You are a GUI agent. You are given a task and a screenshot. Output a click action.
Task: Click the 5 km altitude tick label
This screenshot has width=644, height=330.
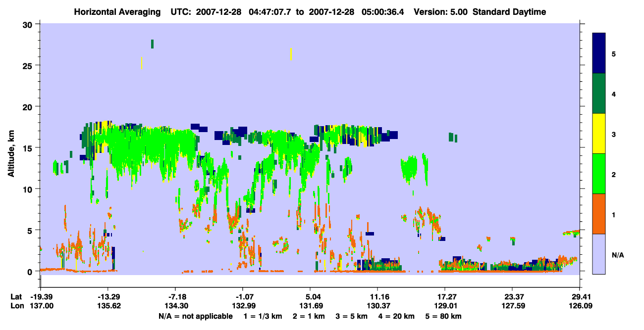point(31,230)
